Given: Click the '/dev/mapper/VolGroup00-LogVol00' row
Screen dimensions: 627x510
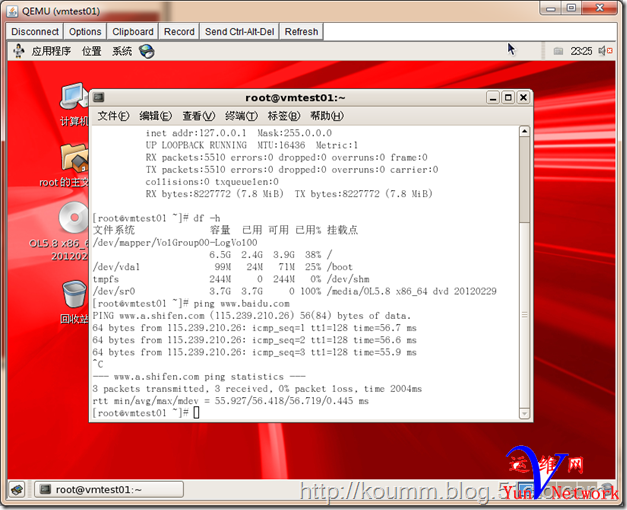Looking at the screenshot, I should (x=175, y=243).
